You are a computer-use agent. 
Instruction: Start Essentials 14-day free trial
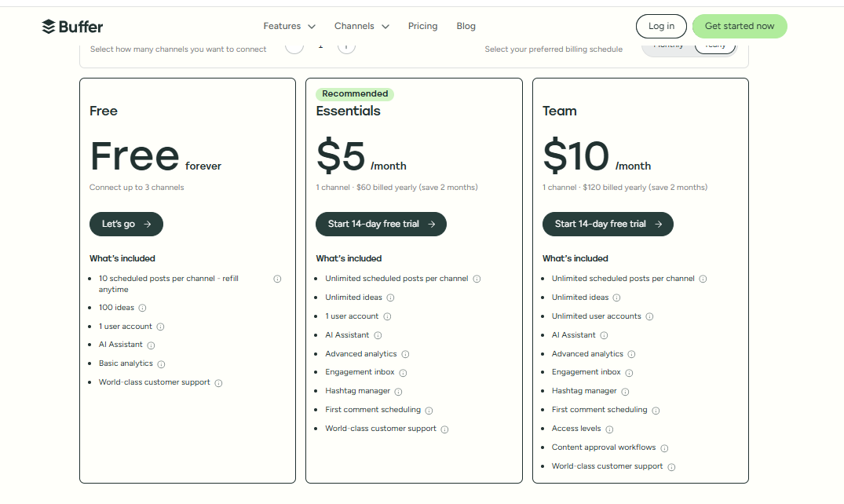pyautogui.click(x=381, y=224)
